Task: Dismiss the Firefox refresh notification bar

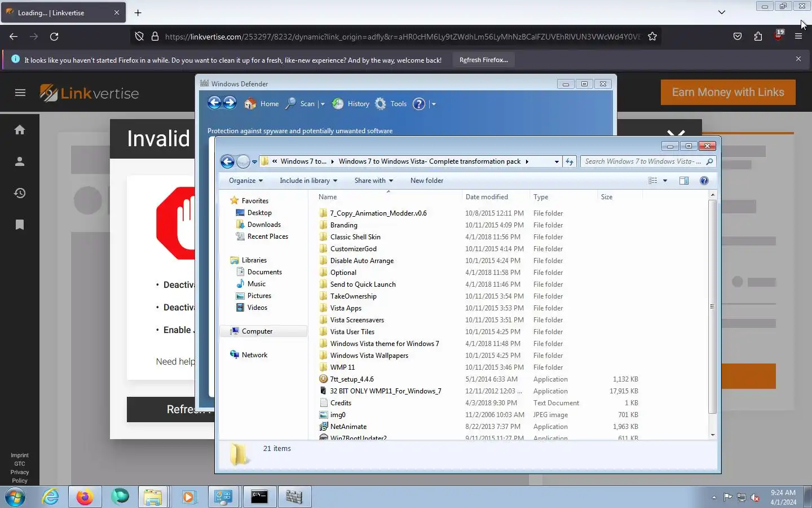Action: (x=798, y=59)
